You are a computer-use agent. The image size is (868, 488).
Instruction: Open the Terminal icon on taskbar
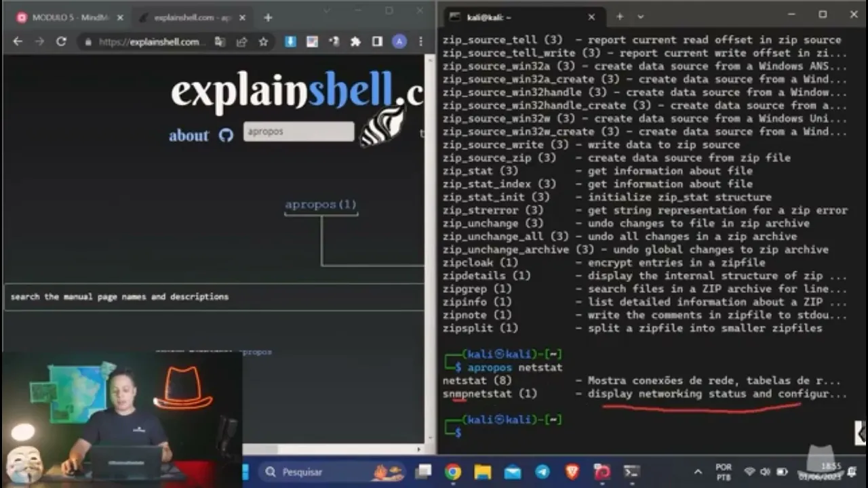[x=632, y=472]
